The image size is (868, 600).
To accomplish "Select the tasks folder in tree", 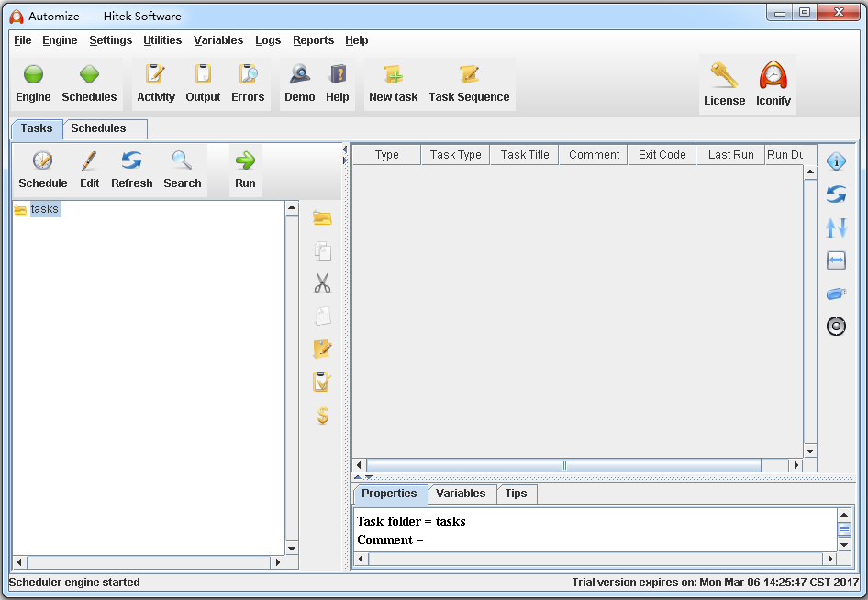I will click(x=44, y=209).
